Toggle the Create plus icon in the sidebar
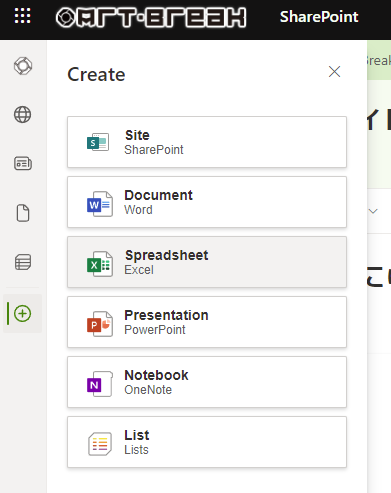 click(x=23, y=314)
